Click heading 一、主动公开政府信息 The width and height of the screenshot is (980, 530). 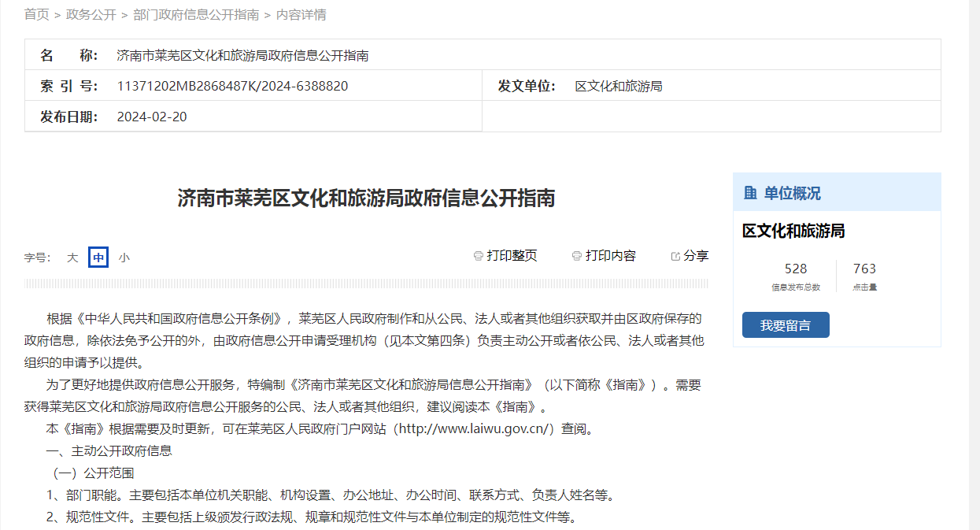(x=109, y=451)
